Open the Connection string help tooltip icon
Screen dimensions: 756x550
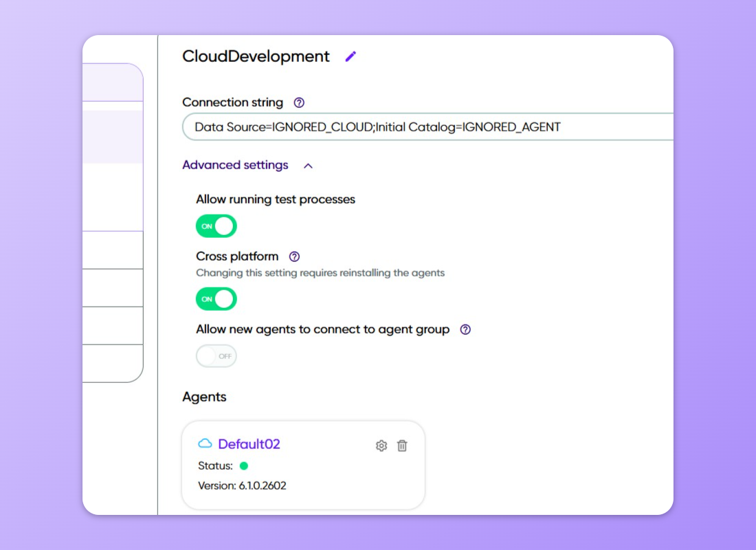(299, 102)
